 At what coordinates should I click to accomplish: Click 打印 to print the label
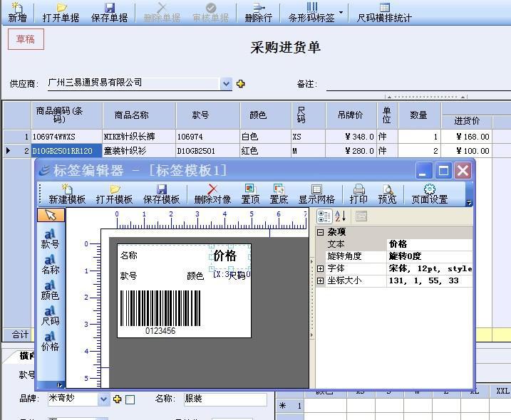point(359,194)
